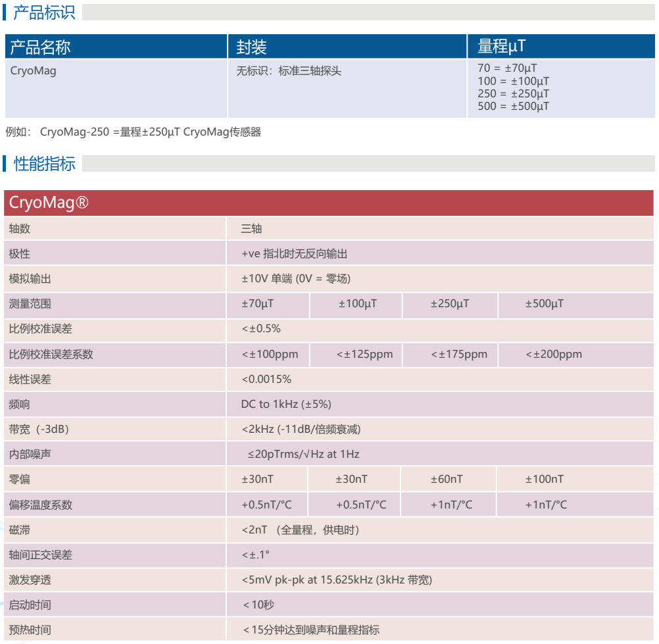Select the 零偏 row label
Viewport: 659px width, 644px height.
coord(20,479)
